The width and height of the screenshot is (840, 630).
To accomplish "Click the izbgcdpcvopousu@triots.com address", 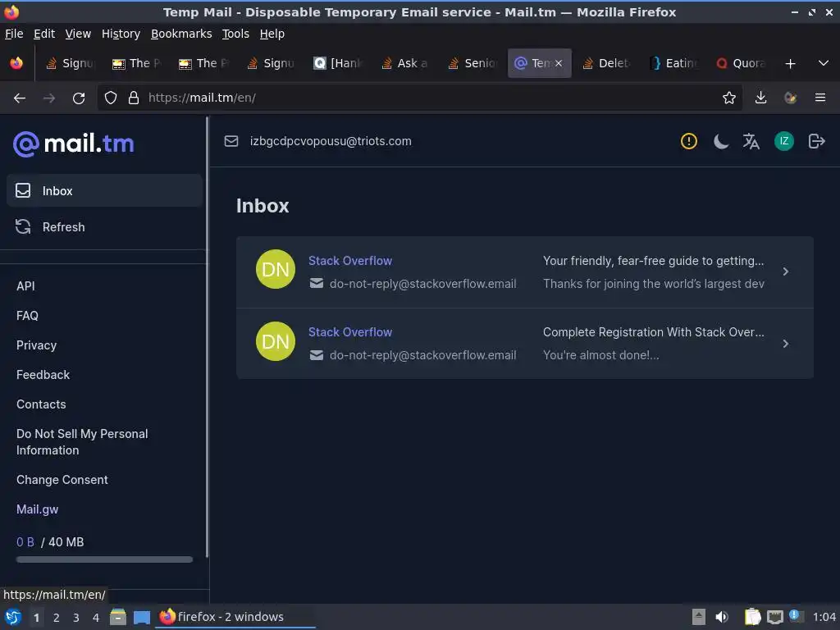I will pos(331,141).
